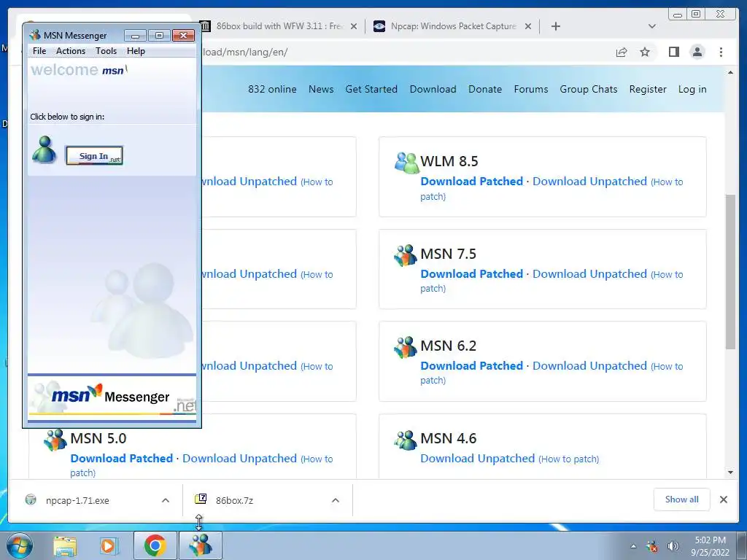Open the Group Chats link
This screenshot has width=747, height=560.
(589, 89)
